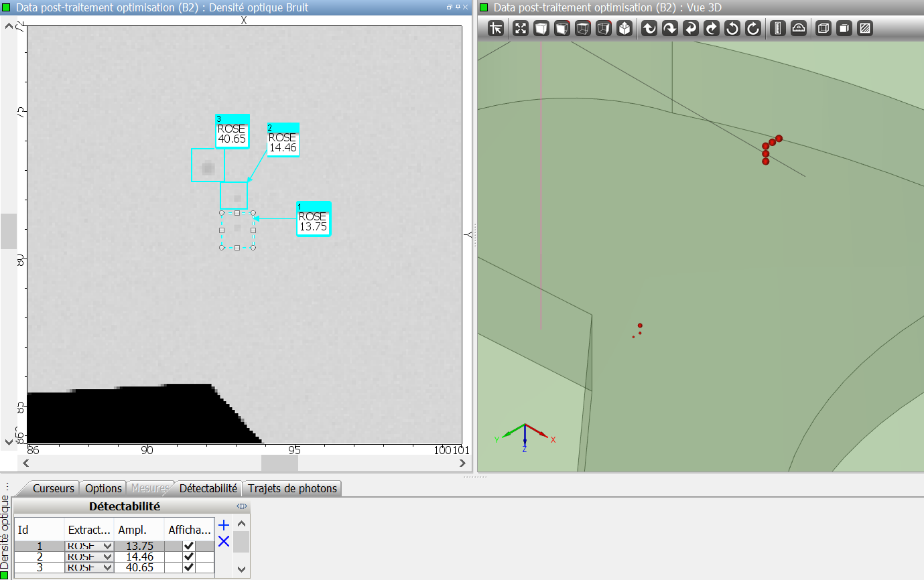Click the Vue 3D panel title bar
This screenshot has width=924, height=580.
point(701,7)
